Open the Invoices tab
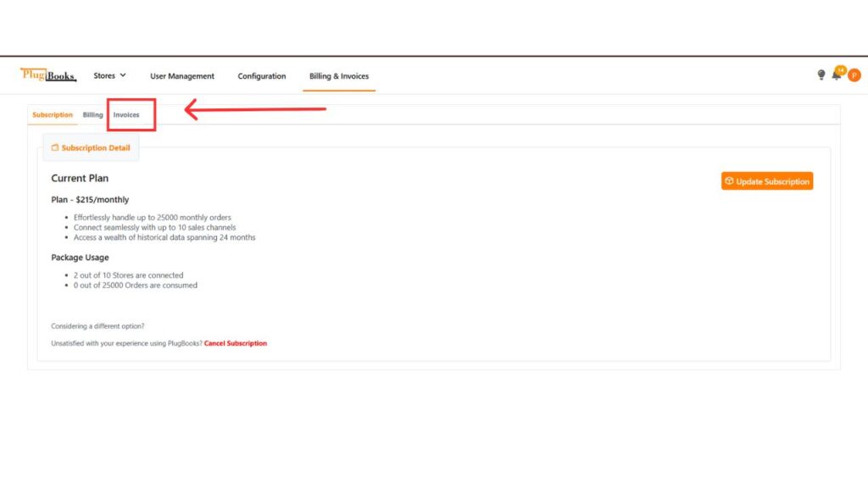Image resolution: width=868 pixels, height=488 pixels. 126,115
